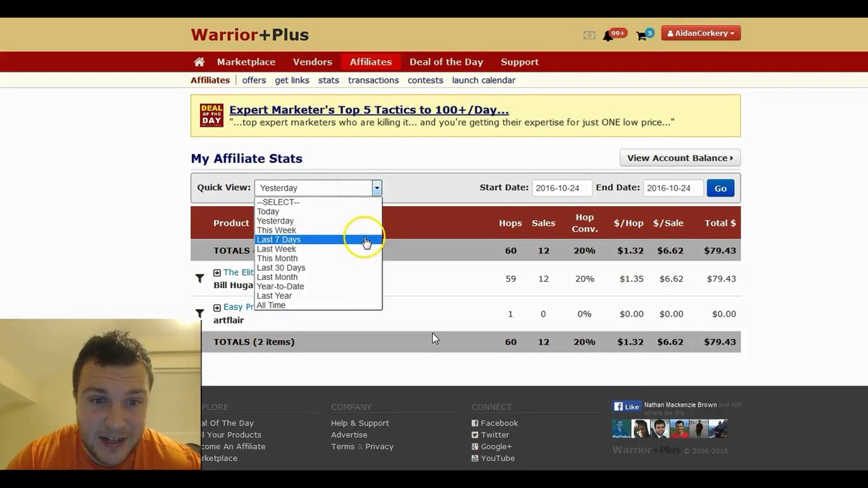The width and height of the screenshot is (868, 488).
Task: Filter by Easy Pr product funnel icon
Action: (x=199, y=313)
